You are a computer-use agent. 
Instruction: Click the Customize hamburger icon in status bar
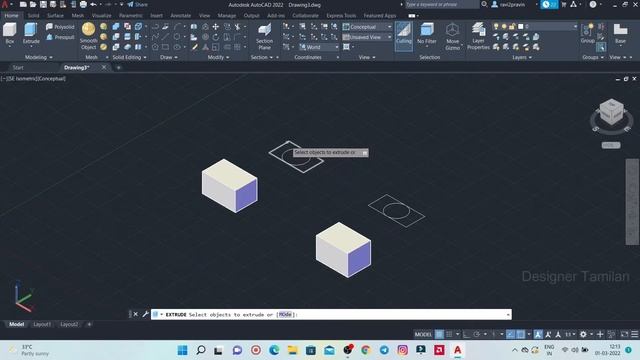[635, 334]
